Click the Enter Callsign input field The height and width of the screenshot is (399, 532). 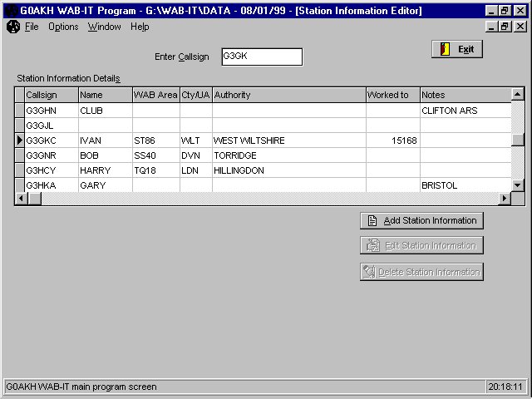coord(262,57)
